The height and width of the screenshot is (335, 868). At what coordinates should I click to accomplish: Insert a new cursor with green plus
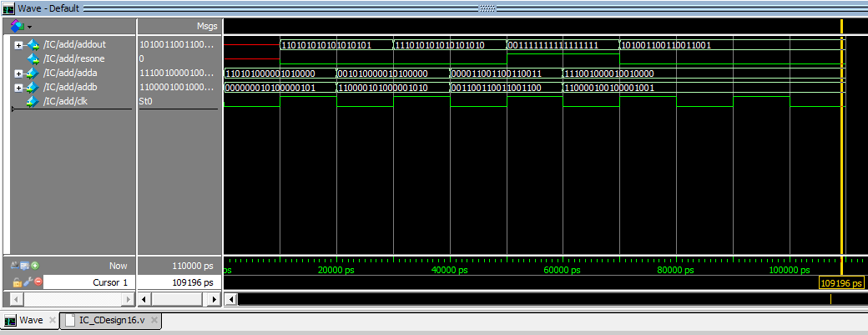click(x=35, y=266)
